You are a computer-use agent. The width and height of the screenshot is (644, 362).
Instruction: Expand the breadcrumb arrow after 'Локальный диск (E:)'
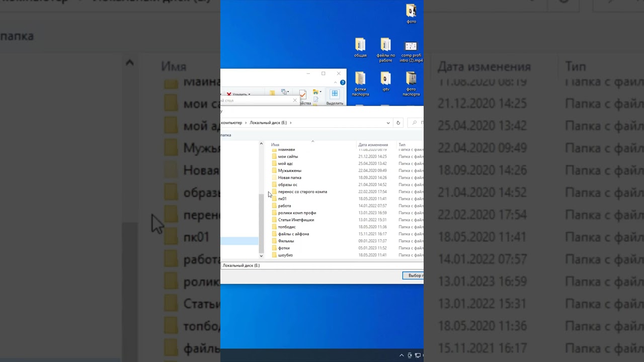click(x=290, y=123)
